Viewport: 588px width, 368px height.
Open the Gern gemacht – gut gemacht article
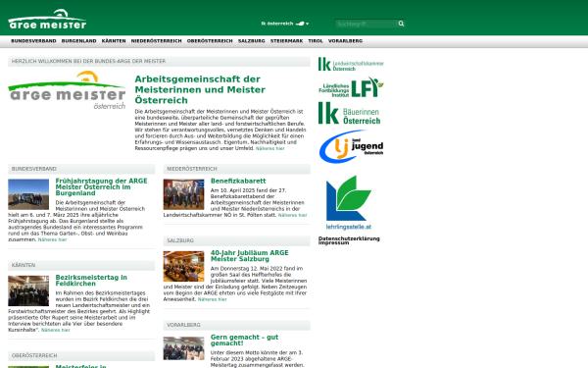[244, 341]
